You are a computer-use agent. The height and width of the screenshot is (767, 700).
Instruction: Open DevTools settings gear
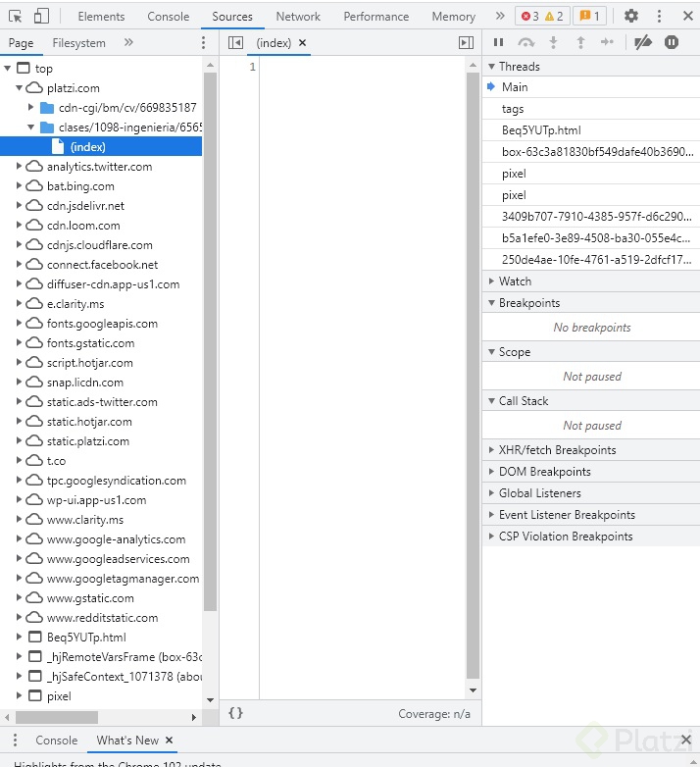[x=631, y=16]
